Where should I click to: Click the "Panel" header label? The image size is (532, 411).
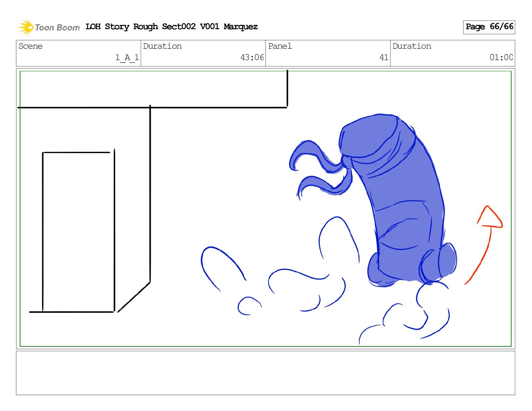280,46
